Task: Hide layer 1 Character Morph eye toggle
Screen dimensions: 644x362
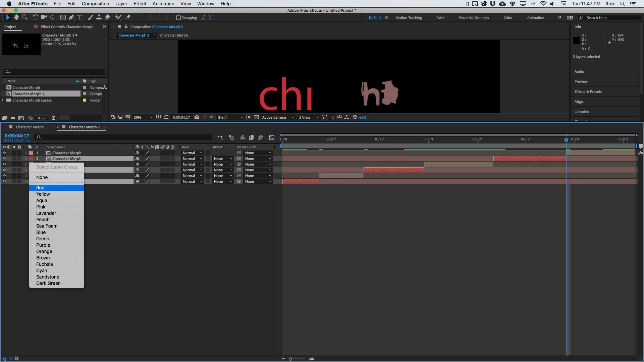Action: click(x=4, y=153)
